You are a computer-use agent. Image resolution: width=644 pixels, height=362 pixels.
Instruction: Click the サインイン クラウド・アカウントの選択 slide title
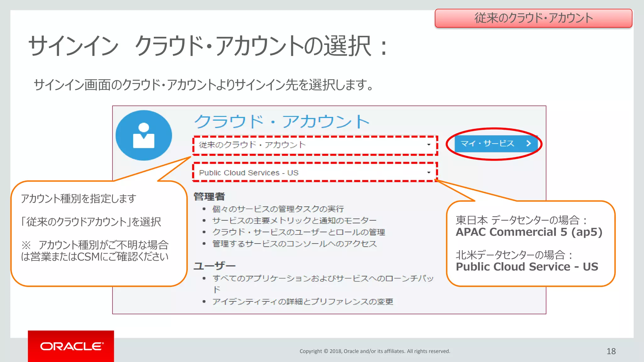tap(208, 46)
